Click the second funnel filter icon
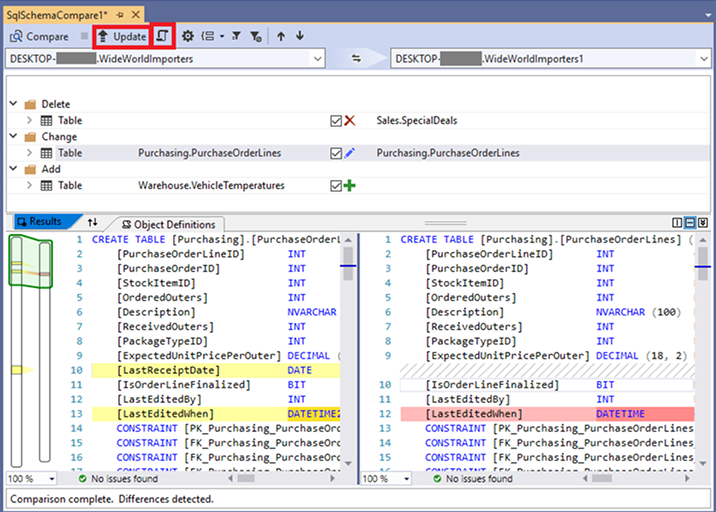This screenshot has height=512, width=716. [256, 36]
